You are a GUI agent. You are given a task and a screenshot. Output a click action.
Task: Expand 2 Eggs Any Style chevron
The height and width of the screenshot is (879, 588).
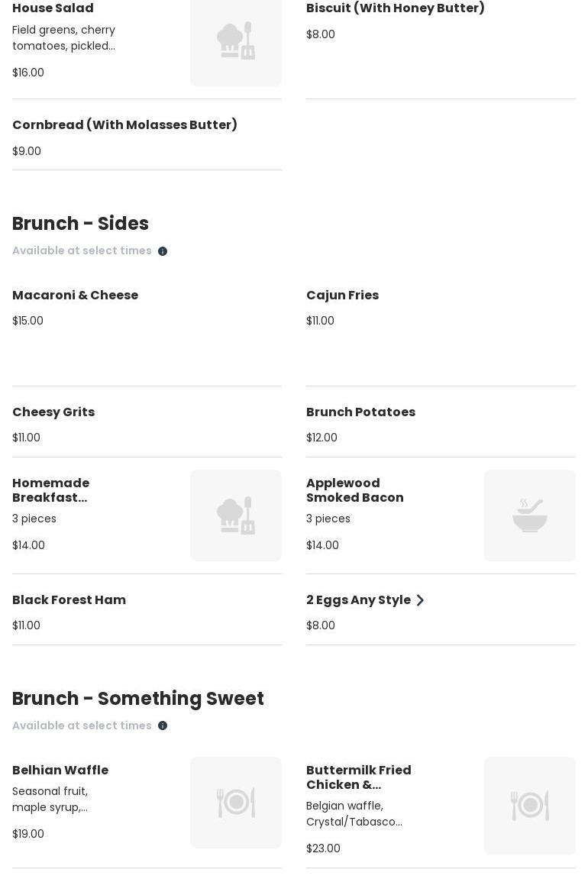click(420, 600)
